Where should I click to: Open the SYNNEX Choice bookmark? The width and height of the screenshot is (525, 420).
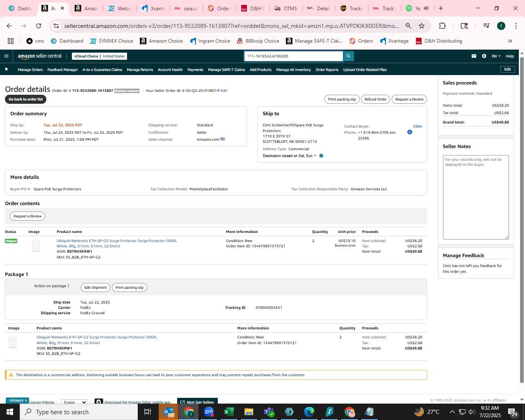pos(111,41)
